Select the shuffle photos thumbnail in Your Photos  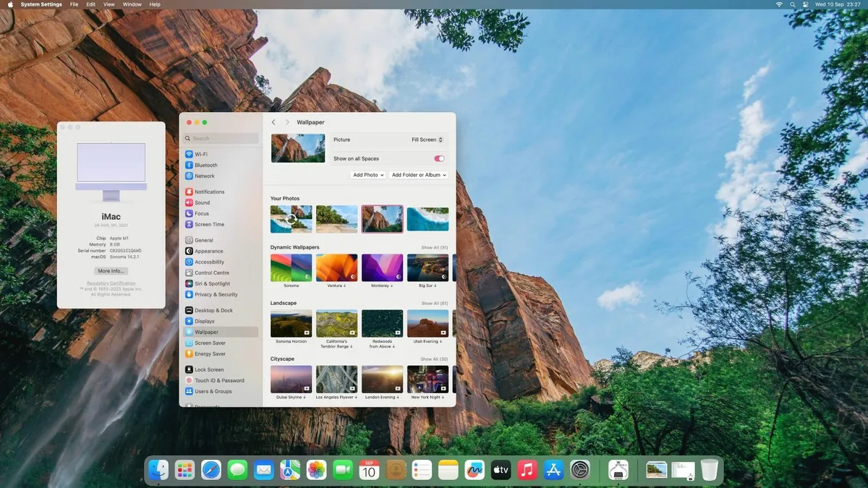292,219
